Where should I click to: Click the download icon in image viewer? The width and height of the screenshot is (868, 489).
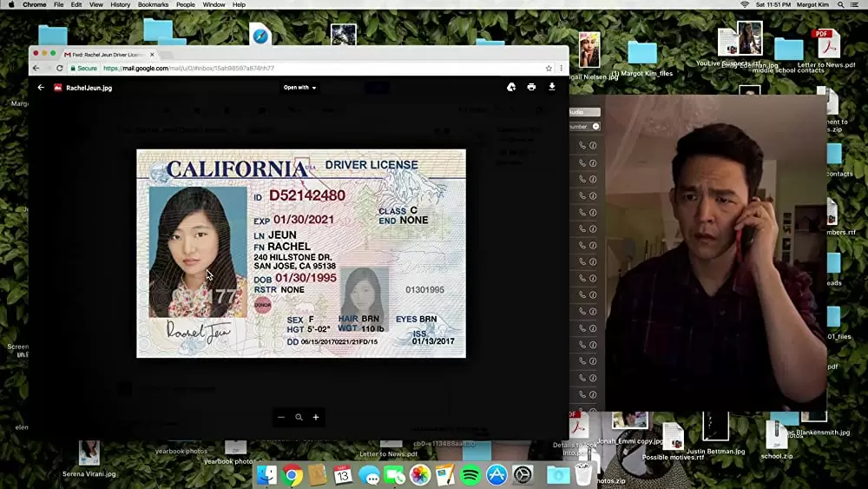coord(552,87)
